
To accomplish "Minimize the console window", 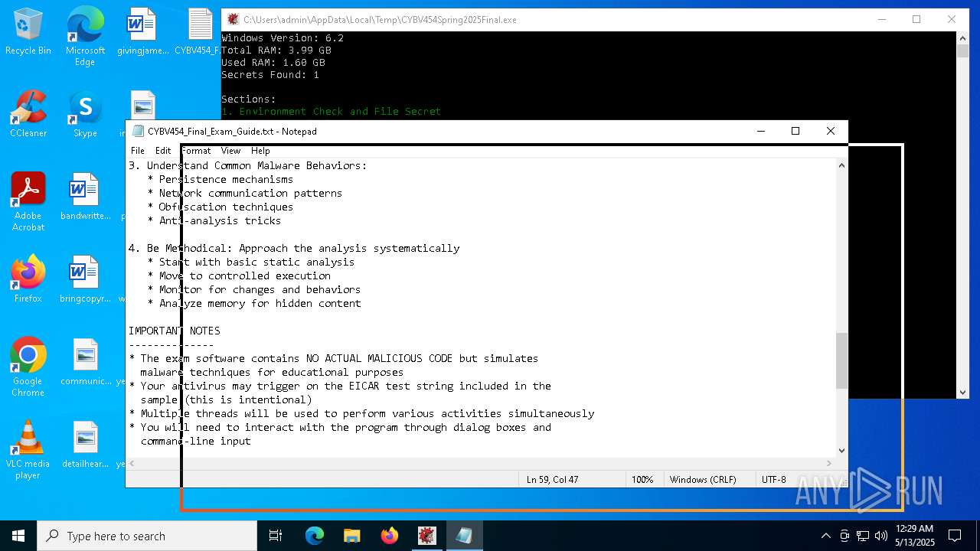I will pos(881,19).
